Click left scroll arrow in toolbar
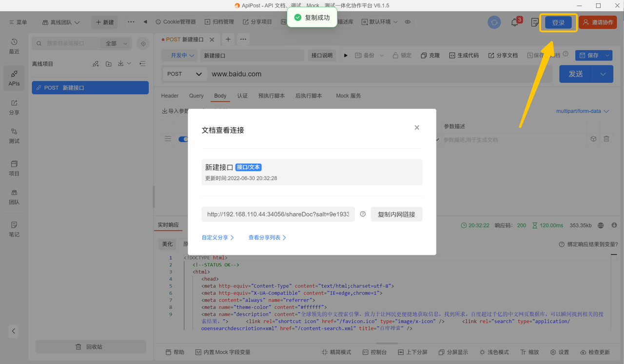The height and width of the screenshot is (364, 624). click(x=145, y=22)
